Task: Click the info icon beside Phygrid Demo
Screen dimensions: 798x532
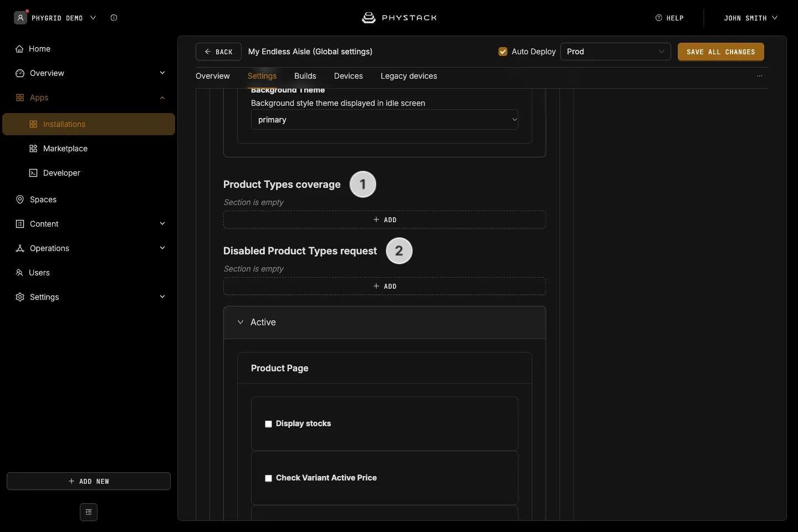Action: [114, 18]
